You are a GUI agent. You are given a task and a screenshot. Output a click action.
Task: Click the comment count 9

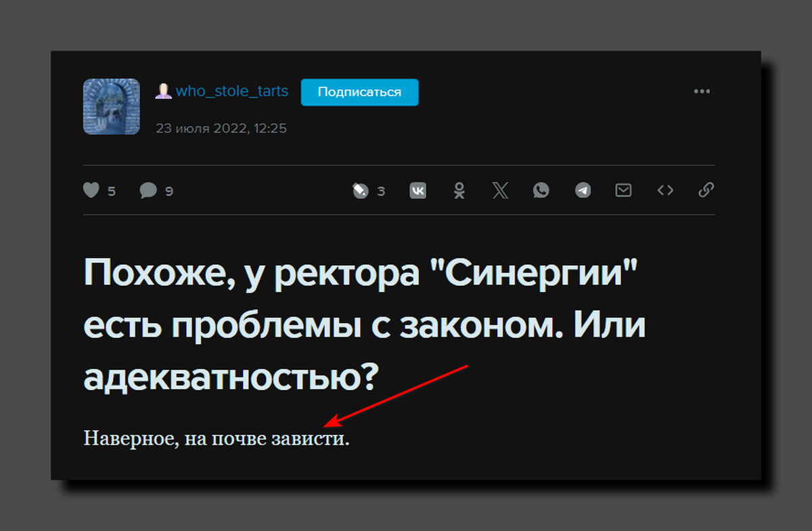(169, 192)
